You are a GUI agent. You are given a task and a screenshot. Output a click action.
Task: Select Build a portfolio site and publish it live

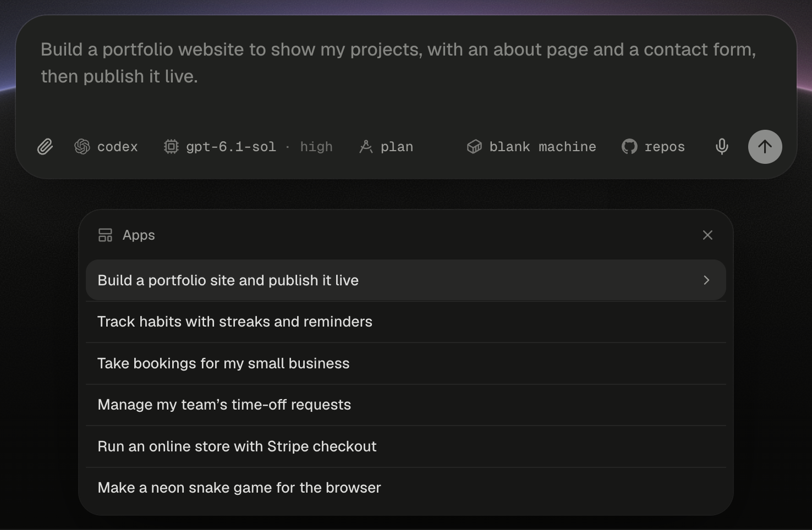point(406,280)
